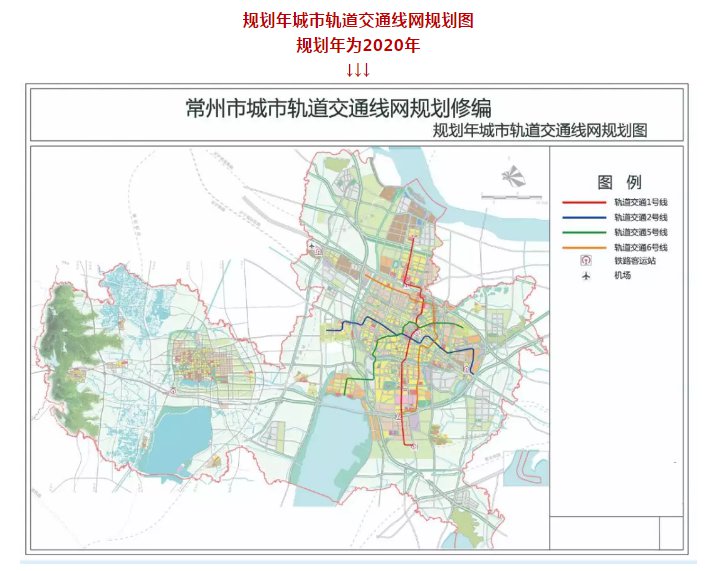Click the airport airplane icon in legend
Viewport: 720px width, 571px height.
tap(586, 275)
